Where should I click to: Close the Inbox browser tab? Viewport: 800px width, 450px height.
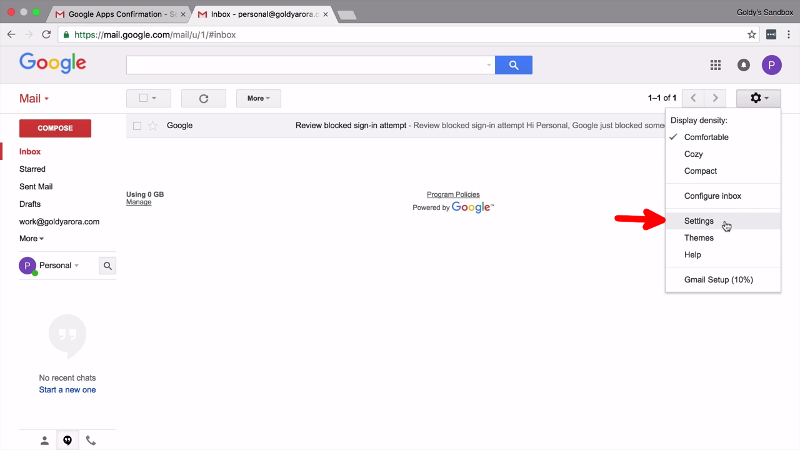[326, 14]
